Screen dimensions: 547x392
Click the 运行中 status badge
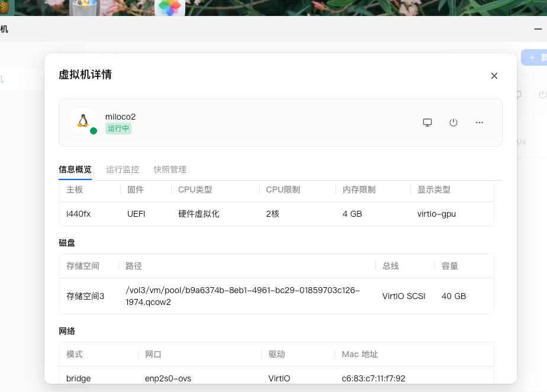click(x=118, y=128)
